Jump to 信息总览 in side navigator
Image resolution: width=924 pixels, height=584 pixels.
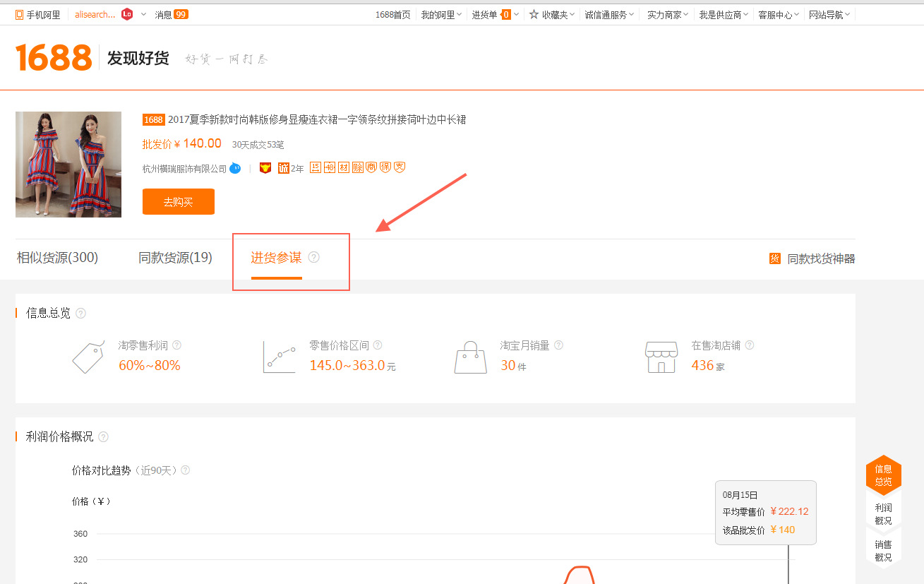coord(883,475)
